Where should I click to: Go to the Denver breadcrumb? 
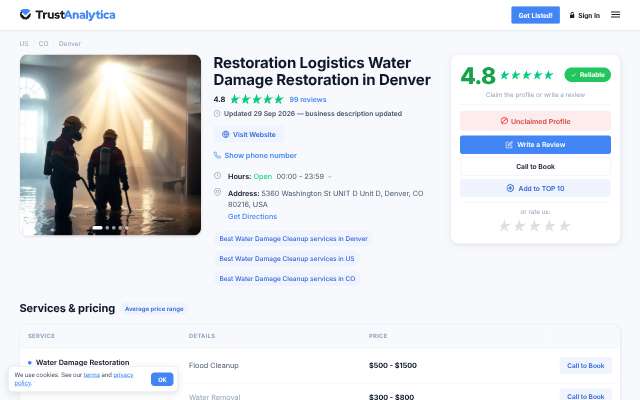pyautogui.click(x=69, y=43)
